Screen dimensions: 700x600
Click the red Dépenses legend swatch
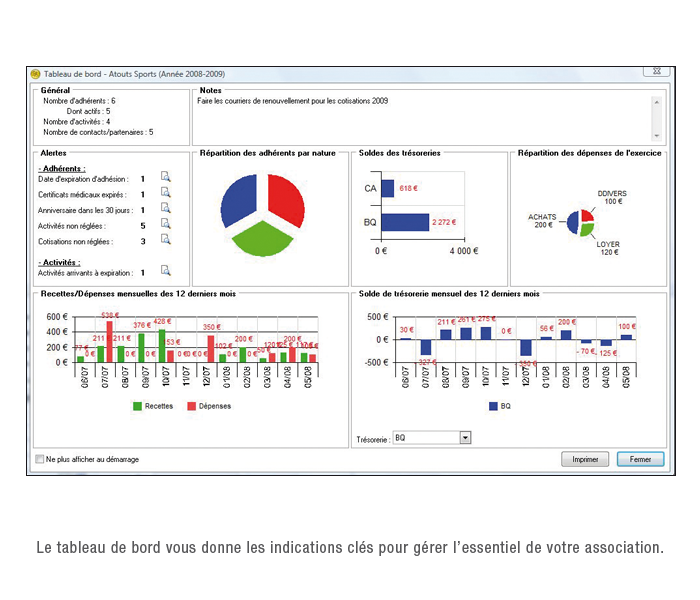click(x=193, y=406)
